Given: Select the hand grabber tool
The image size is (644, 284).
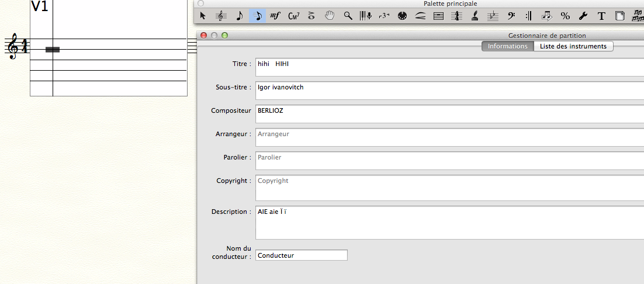Looking at the screenshot, I should pos(330,16).
